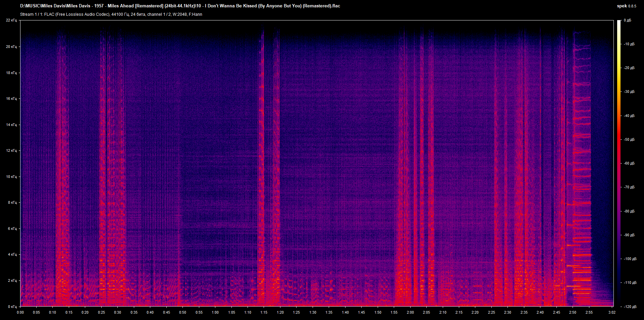This screenshot has width=644, height=320.
Task: Click the 2:50 time axis label
Action: pyautogui.click(x=573, y=312)
